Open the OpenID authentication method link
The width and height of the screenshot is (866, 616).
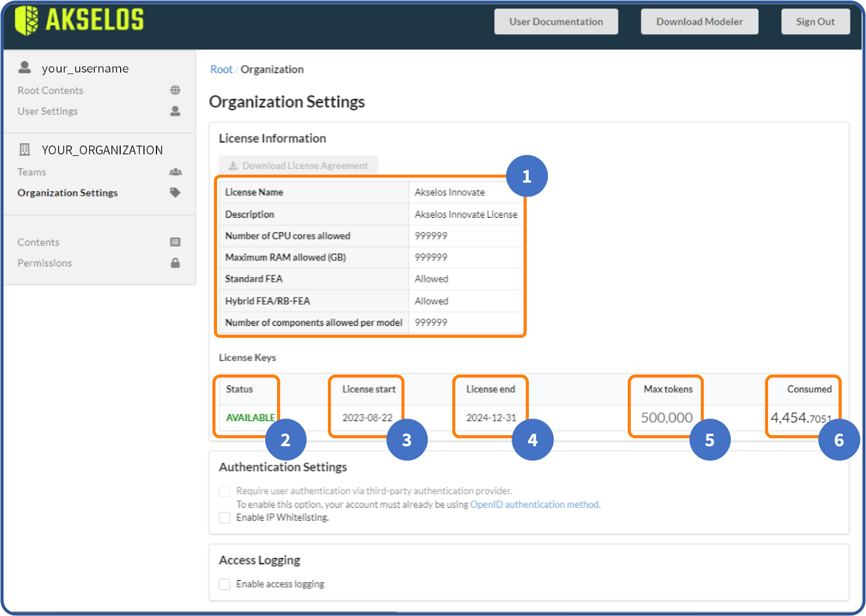pyautogui.click(x=535, y=504)
